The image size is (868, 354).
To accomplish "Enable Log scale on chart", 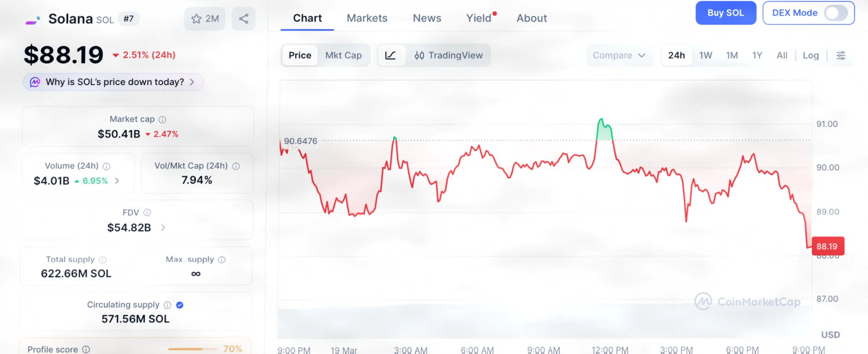I will [811, 55].
